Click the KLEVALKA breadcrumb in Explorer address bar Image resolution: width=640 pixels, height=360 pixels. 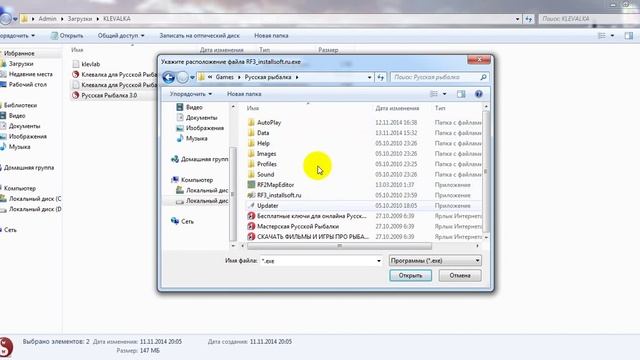117,19
